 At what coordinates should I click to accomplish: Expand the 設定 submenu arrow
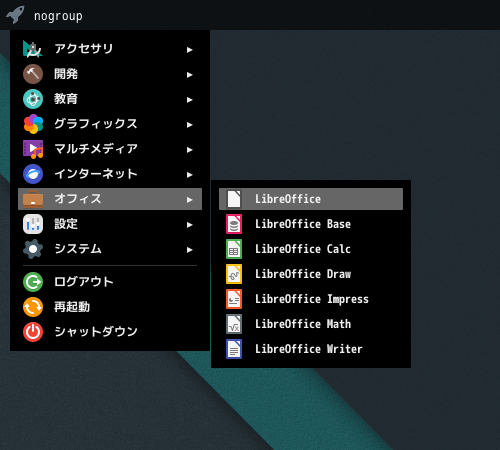(x=189, y=225)
